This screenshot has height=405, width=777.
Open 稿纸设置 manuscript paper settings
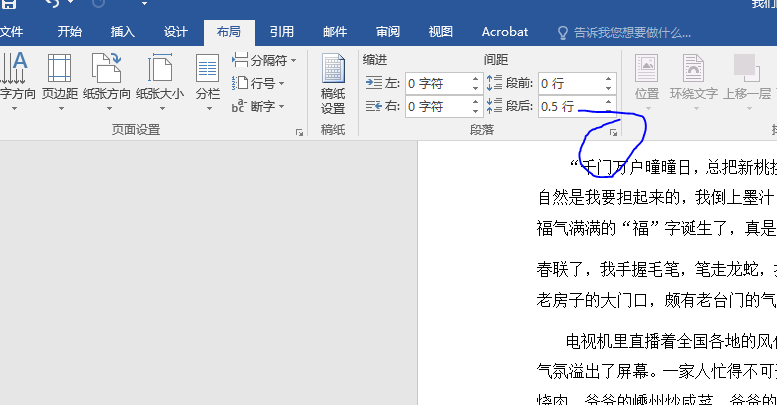point(333,85)
